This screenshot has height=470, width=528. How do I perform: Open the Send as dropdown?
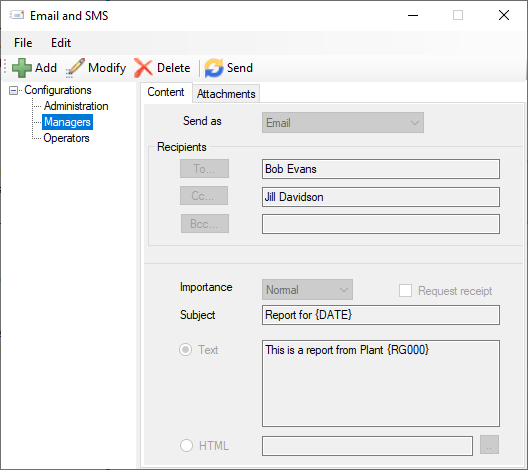pyautogui.click(x=343, y=123)
